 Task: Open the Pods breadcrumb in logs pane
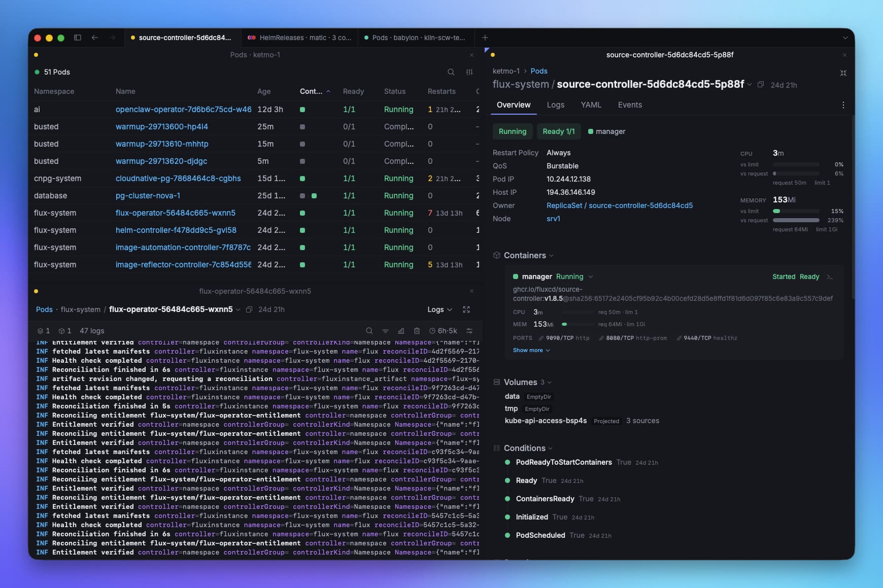pos(44,309)
